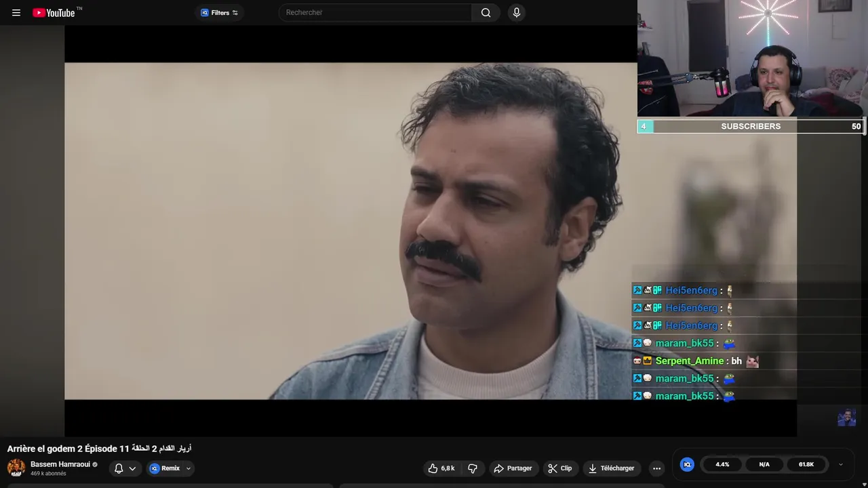Dislike the video with thumbs down
The height and width of the screenshot is (488, 868).
(x=473, y=468)
